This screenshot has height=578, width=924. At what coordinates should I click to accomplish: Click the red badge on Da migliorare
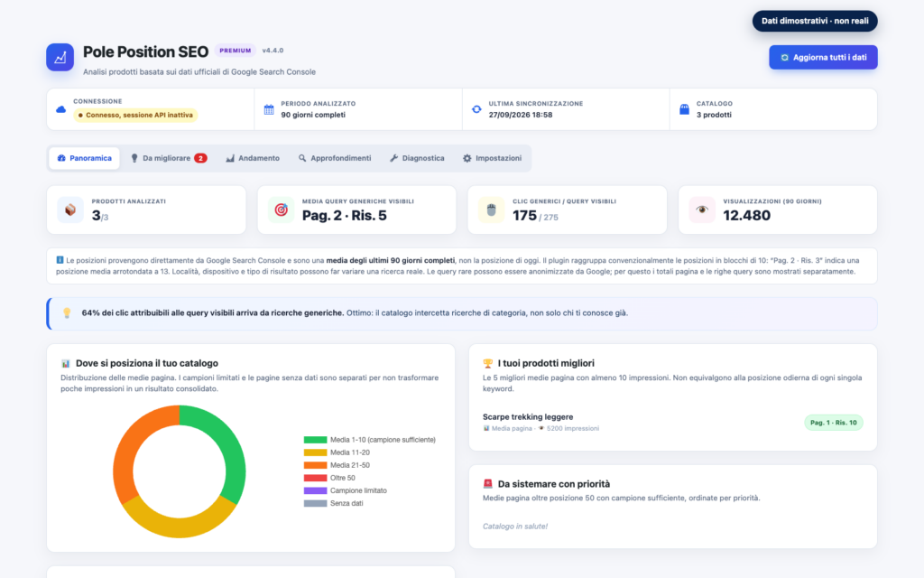(x=200, y=158)
